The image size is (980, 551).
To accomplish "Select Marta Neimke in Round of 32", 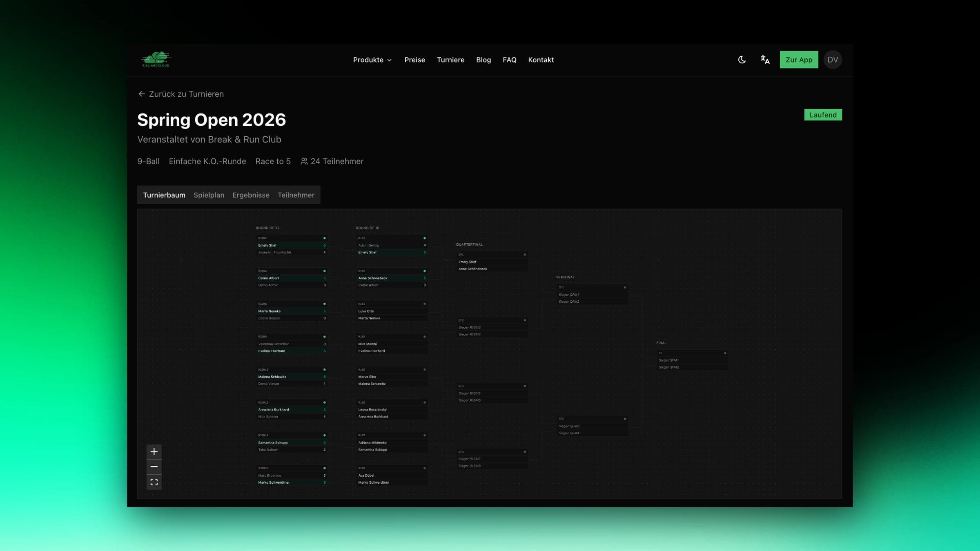I will click(292, 311).
